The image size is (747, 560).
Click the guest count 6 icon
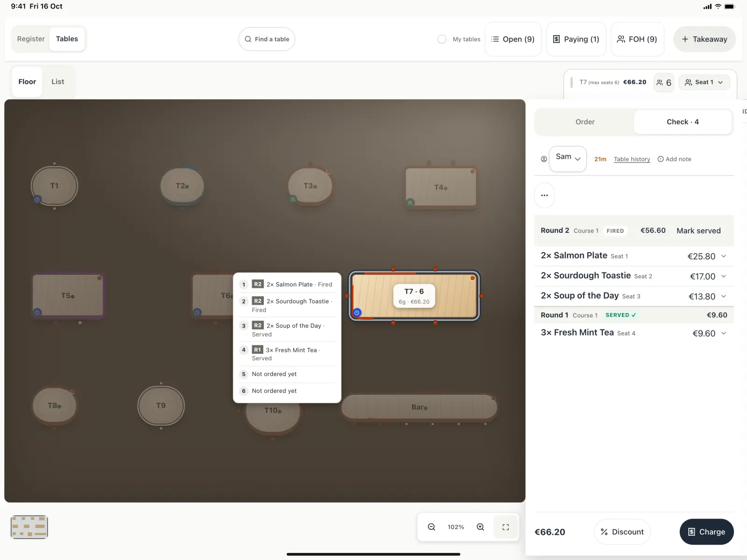click(x=664, y=83)
